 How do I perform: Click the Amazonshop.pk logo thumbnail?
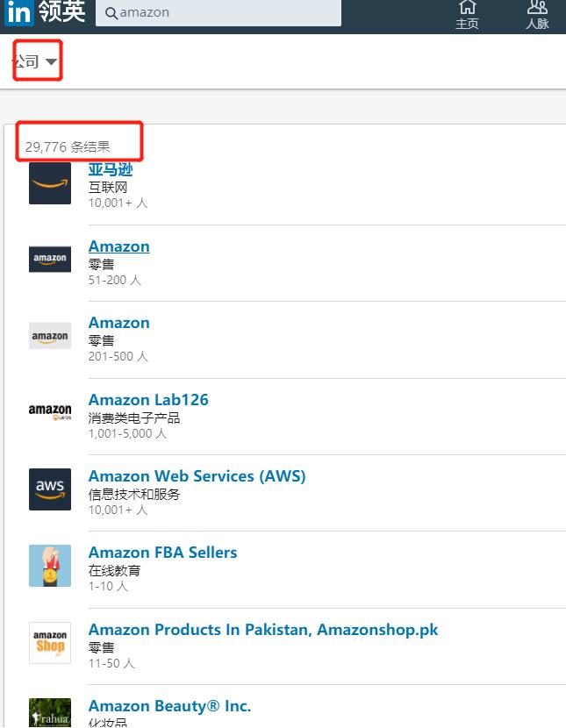[50, 642]
